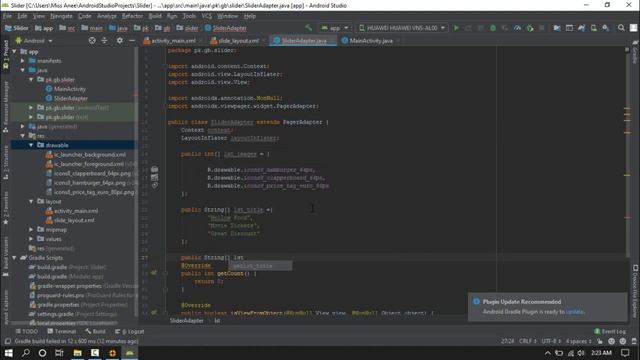Open the Event Log
The image size is (640, 360).
(x=610, y=331)
